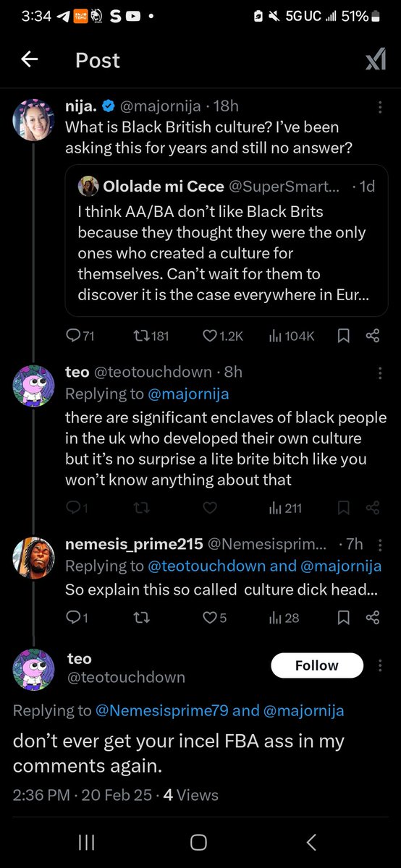Share nemesis_prime215's reply
Screen dimensions: 401x868
(x=373, y=618)
